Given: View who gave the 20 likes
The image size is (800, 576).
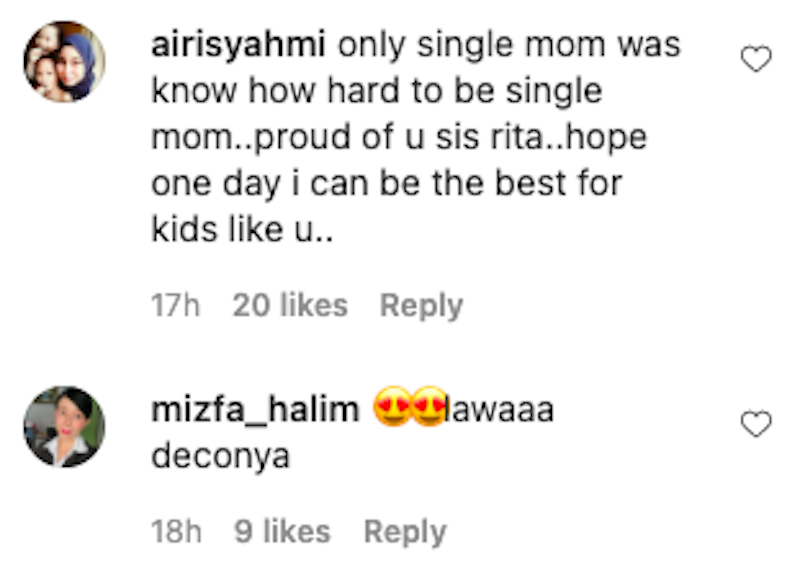Looking at the screenshot, I should [x=290, y=305].
